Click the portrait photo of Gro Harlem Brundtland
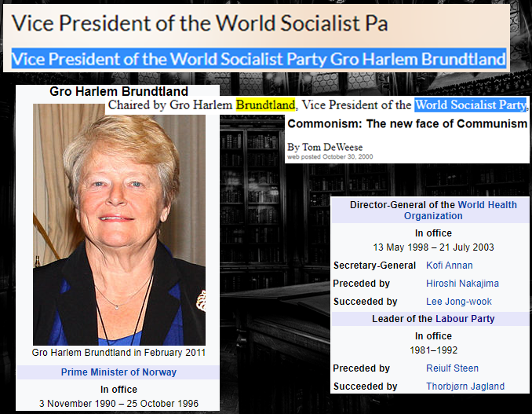 [x=119, y=225]
